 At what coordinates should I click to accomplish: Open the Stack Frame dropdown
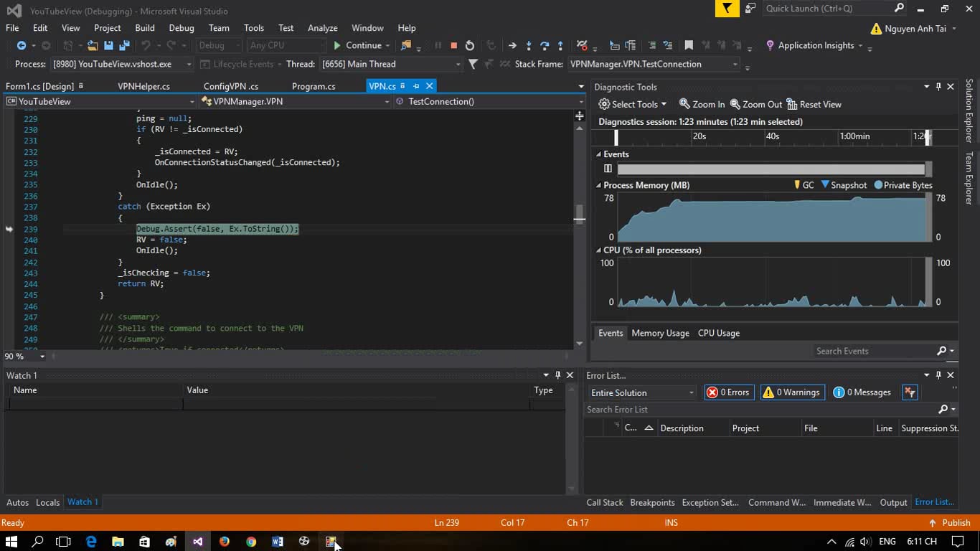735,64
